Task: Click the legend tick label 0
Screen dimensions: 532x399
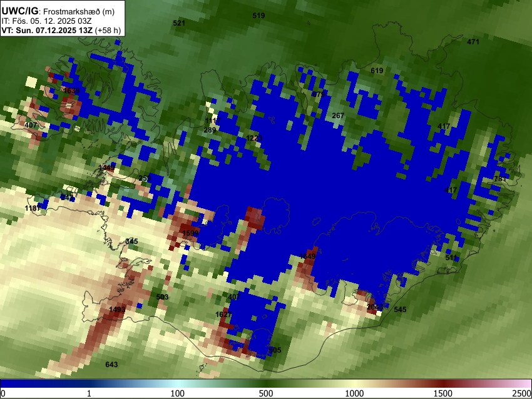Action: [x=3, y=393]
